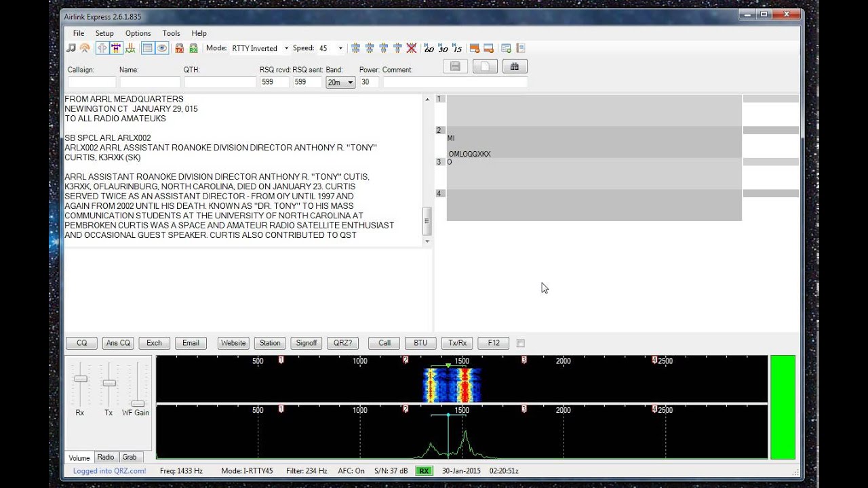
Task: Switch to the Volume tab
Action: pos(79,457)
